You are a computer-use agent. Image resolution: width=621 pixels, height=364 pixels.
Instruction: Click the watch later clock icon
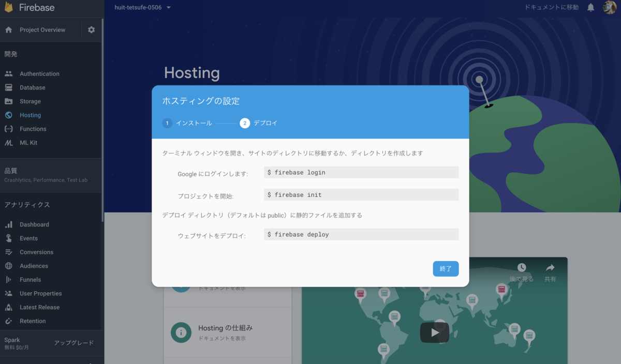[522, 267]
